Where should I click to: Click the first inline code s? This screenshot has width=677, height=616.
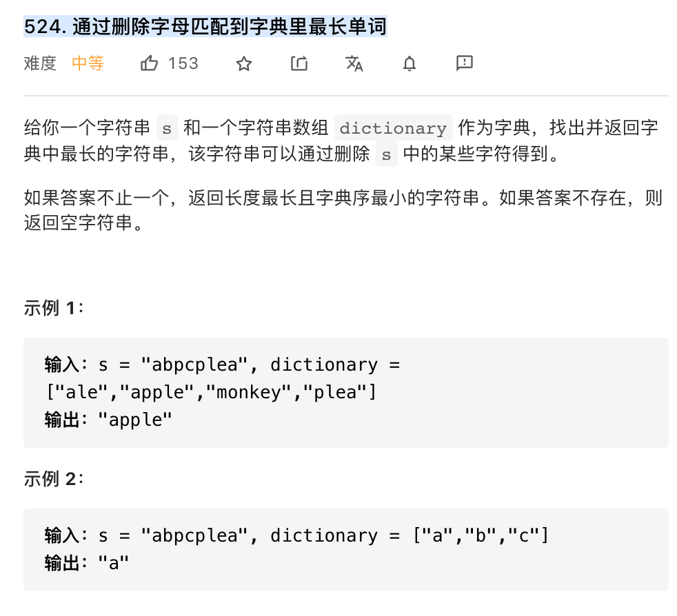pos(167,127)
